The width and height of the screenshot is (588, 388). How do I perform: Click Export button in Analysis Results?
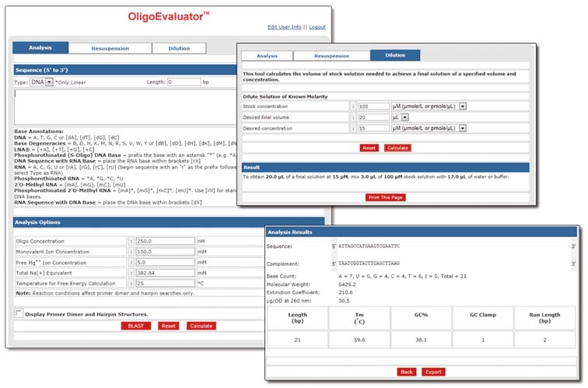coord(433,372)
